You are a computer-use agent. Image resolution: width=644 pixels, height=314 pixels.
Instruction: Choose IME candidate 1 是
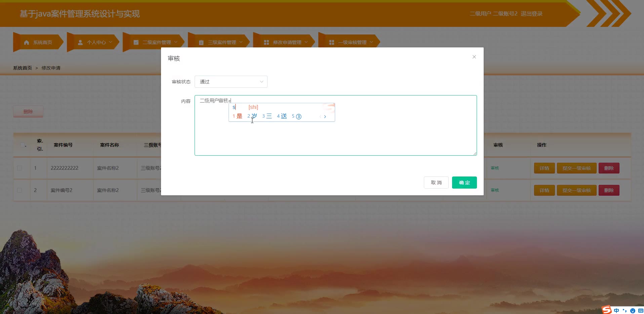237,116
